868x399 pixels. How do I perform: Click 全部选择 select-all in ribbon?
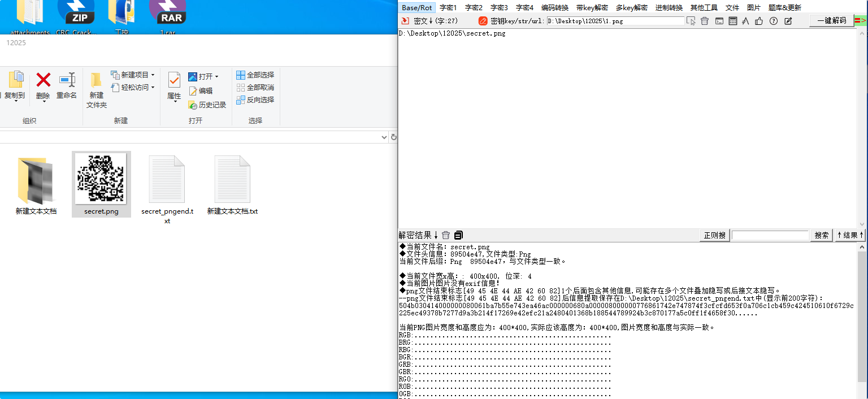click(255, 75)
